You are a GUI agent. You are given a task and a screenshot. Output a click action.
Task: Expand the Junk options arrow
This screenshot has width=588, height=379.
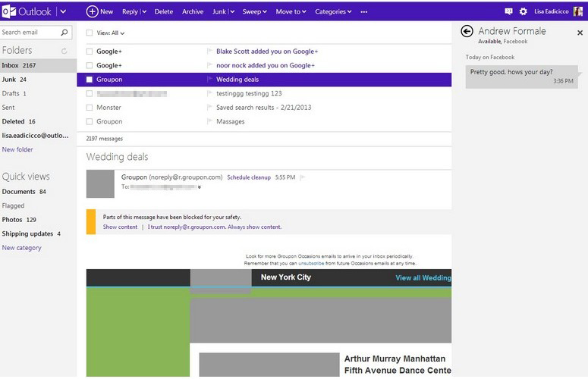pyautogui.click(x=232, y=11)
